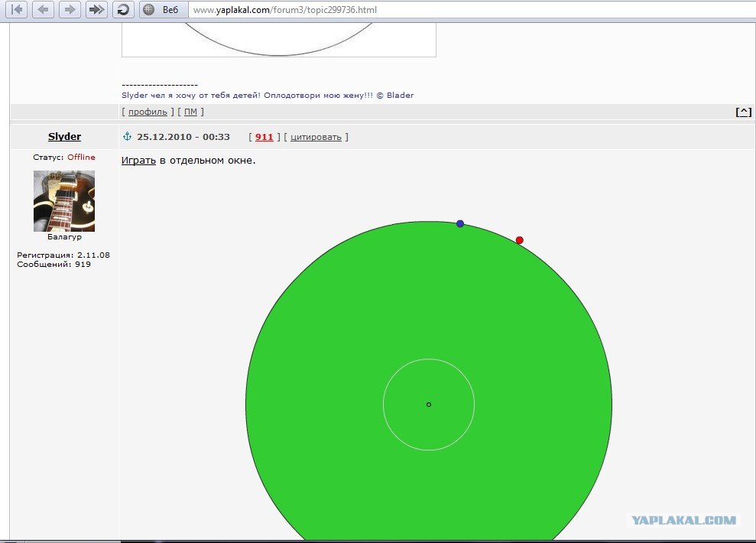Open the "ПМ" private message link
This screenshot has height=543, width=756.
click(190, 112)
